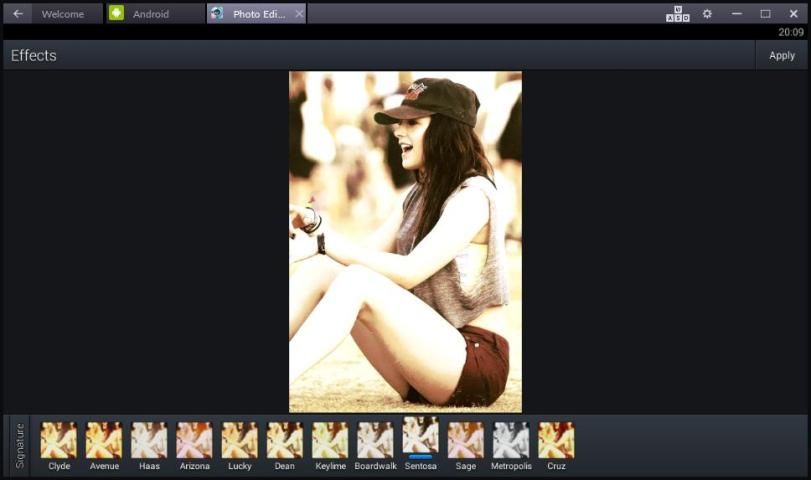The image size is (811, 480).
Task: Click the Signature effects pack label
Action: tap(19, 445)
